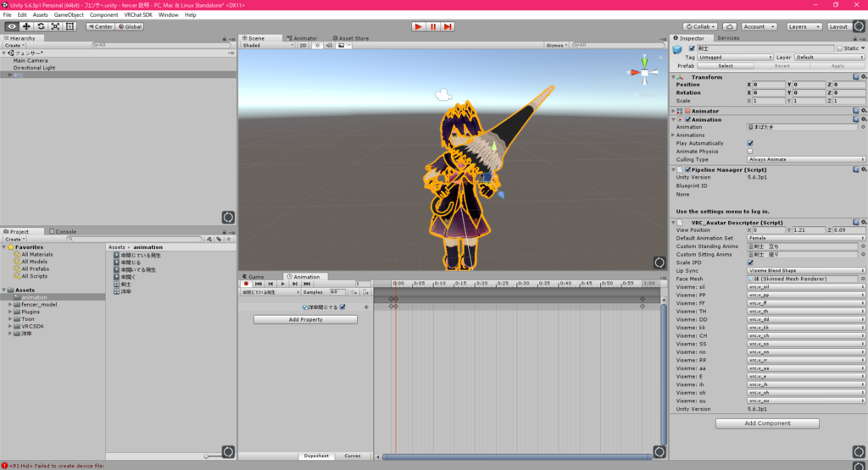Expand the fencer_model folder in Project
868x470 pixels.
pos(10,305)
